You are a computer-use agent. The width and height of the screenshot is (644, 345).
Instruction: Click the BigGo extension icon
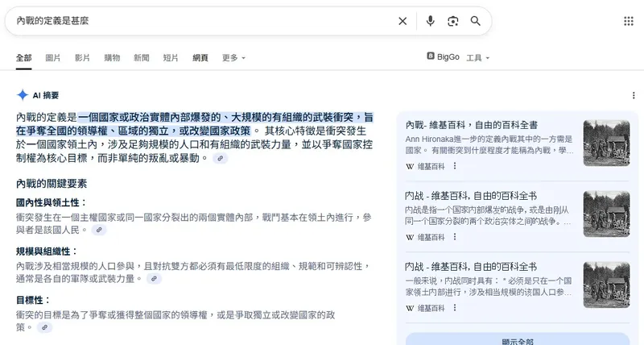[431, 56]
